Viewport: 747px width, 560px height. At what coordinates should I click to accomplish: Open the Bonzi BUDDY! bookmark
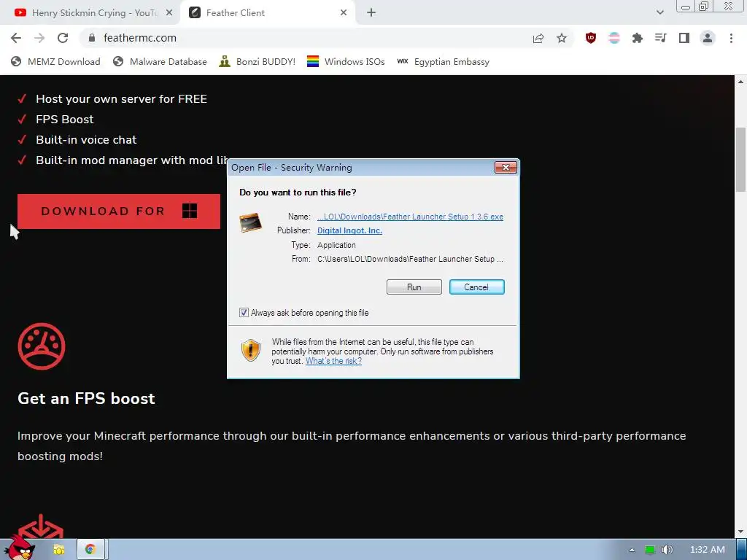click(258, 62)
